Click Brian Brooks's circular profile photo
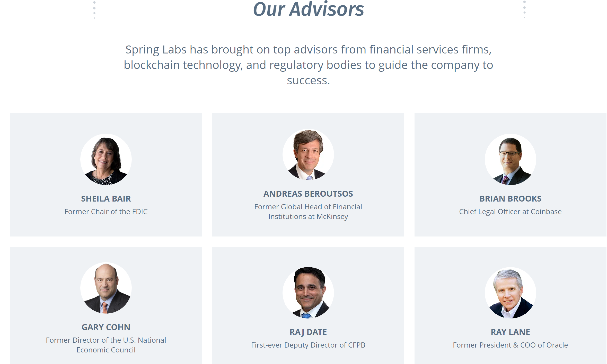The height and width of the screenshot is (364, 607). coord(510,159)
